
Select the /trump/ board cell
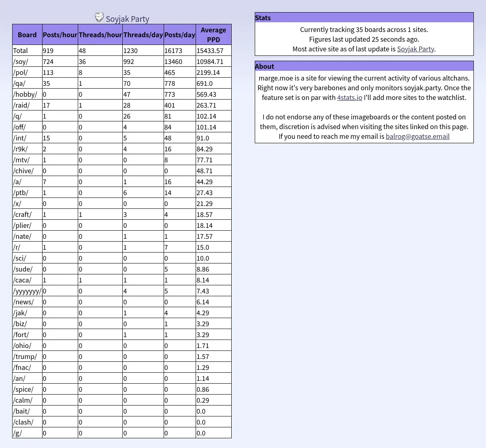pyautogui.click(x=27, y=357)
